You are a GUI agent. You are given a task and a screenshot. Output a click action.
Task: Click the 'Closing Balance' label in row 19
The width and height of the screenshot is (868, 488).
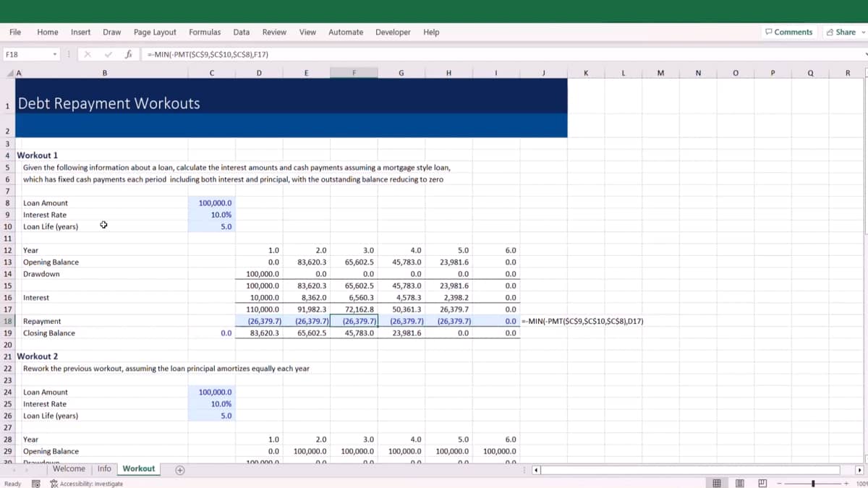coord(49,333)
